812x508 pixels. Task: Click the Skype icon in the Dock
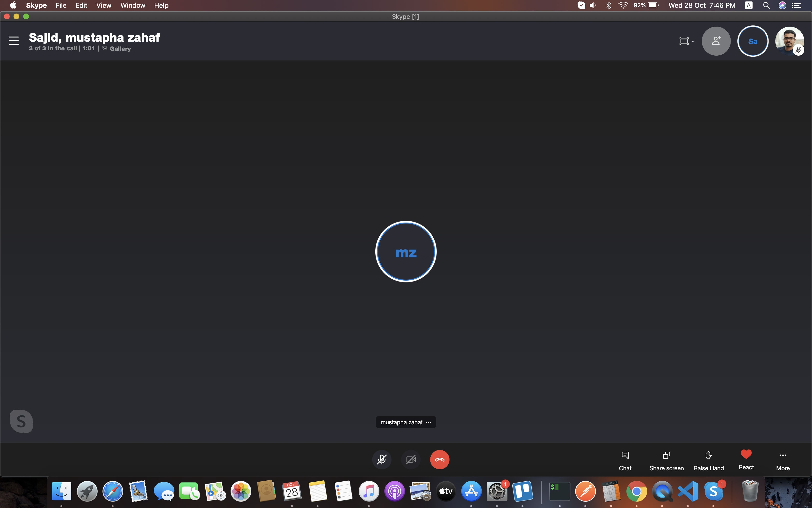(713, 491)
